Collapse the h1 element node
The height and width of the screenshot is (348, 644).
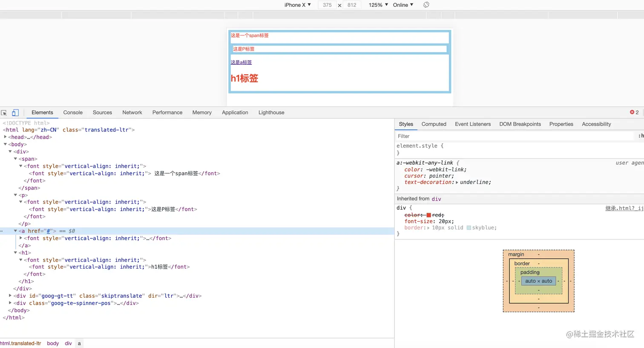(x=15, y=252)
